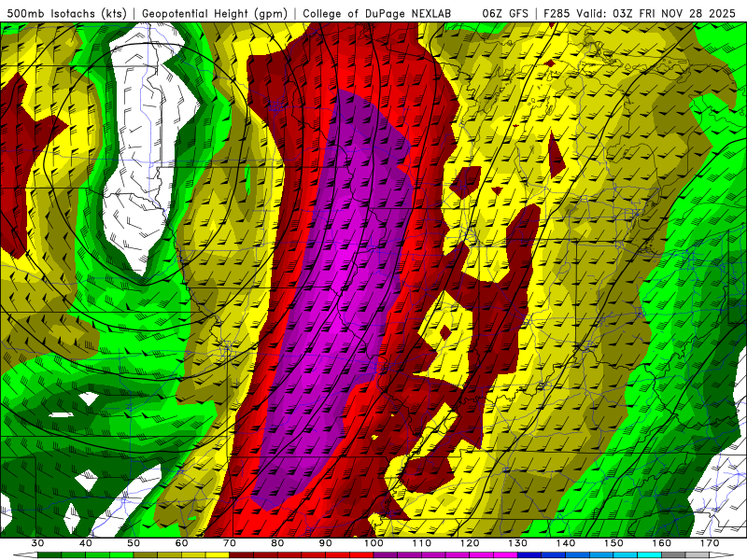Click the legend value "70"
This screenshot has height=560, width=747.
coord(230,543)
